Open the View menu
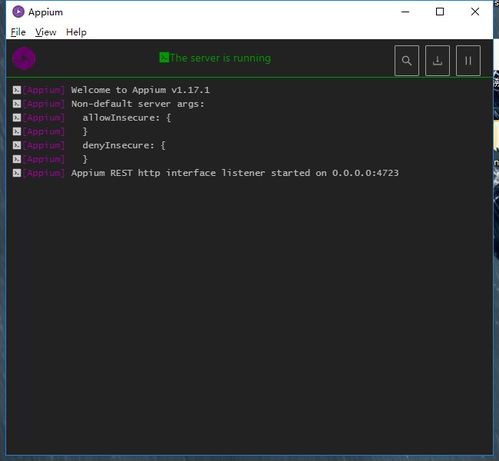499x461 pixels. [x=46, y=32]
